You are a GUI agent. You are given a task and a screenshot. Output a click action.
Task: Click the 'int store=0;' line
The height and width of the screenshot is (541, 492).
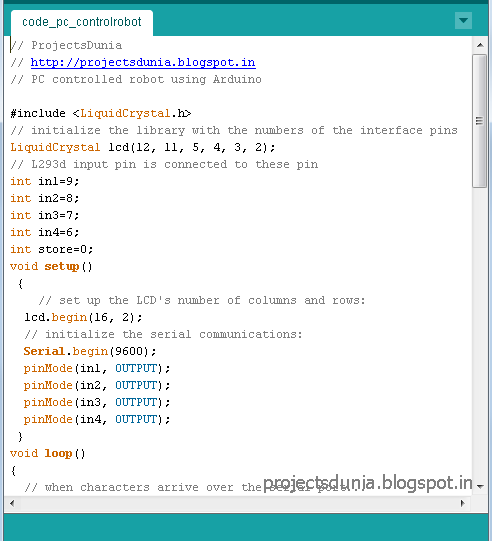point(52,249)
